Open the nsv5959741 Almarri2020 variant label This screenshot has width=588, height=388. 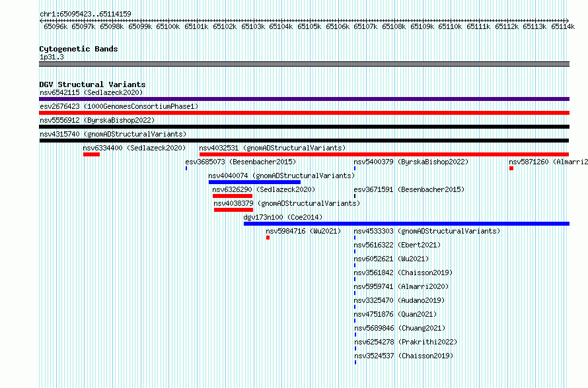(x=401, y=286)
